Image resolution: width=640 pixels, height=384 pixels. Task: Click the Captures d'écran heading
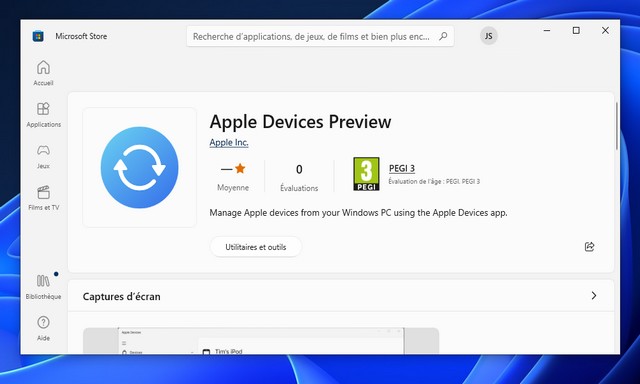point(122,297)
